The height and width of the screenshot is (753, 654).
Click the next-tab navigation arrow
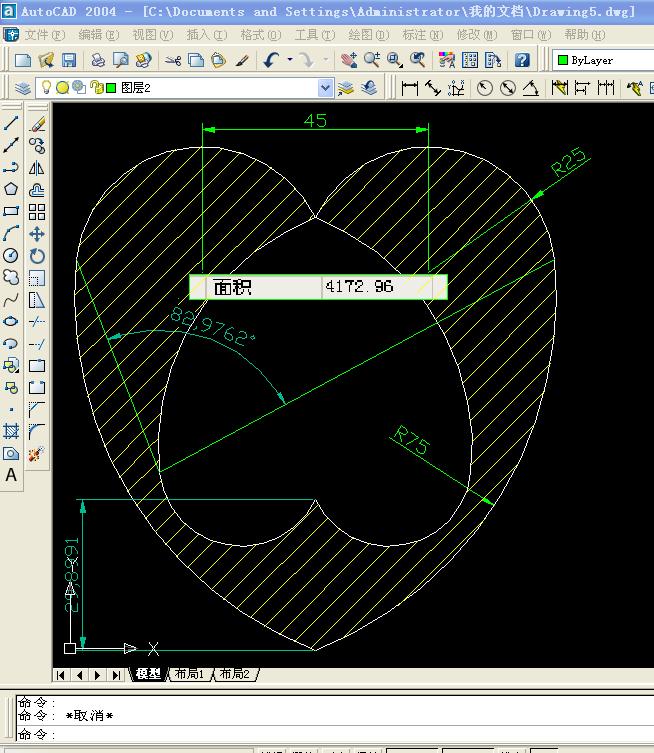click(x=97, y=675)
